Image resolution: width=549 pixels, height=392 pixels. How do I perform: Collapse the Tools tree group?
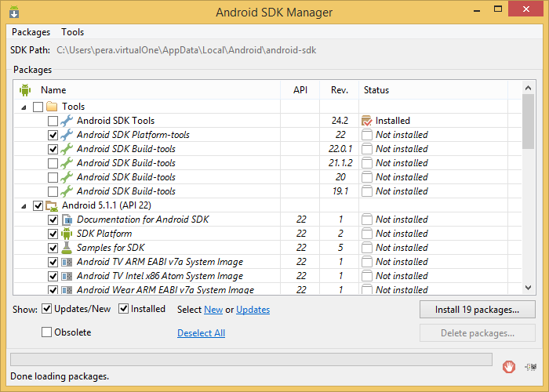tap(24, 107)
